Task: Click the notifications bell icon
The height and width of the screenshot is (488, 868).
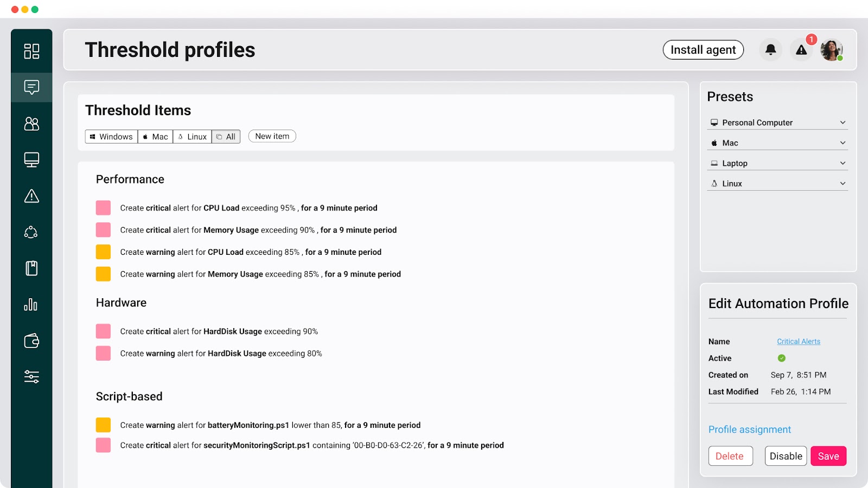Action: click(770, 50)
